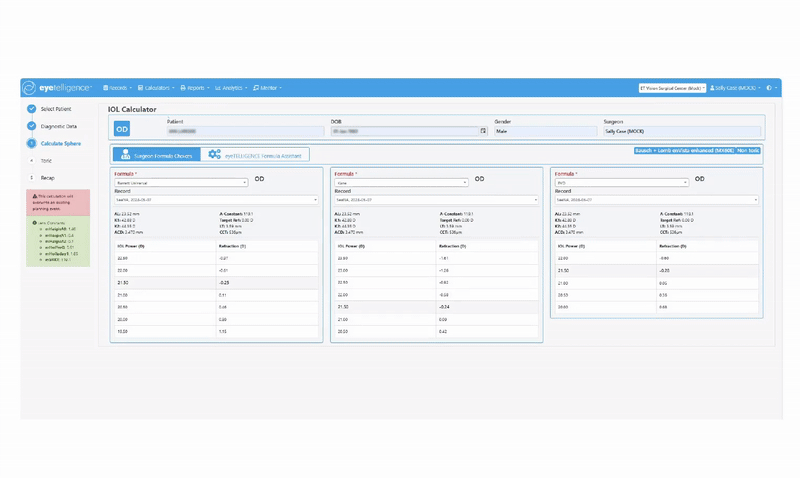The height and width of the screenshot is (478, 800).
Task: Click the blue OD eye badge
Action: tap(121, 129)
